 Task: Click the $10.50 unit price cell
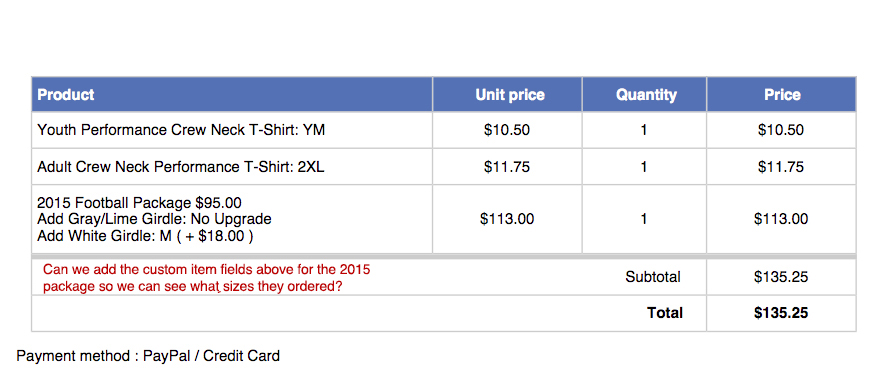[507, 130]
